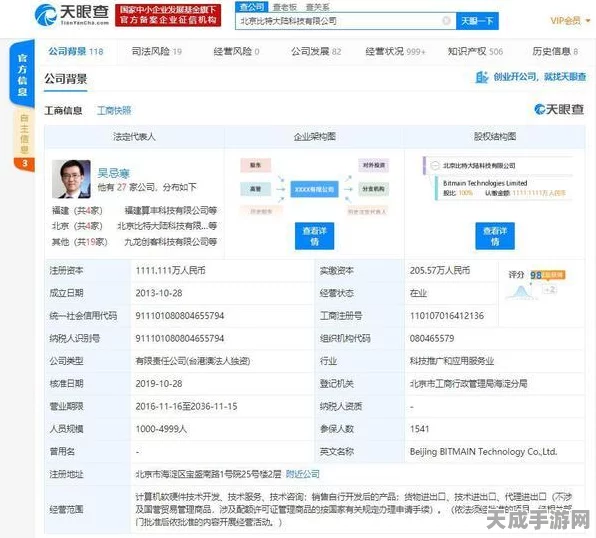Click Bitmain Technologies Limited shareholder entry

click(485, 183)
